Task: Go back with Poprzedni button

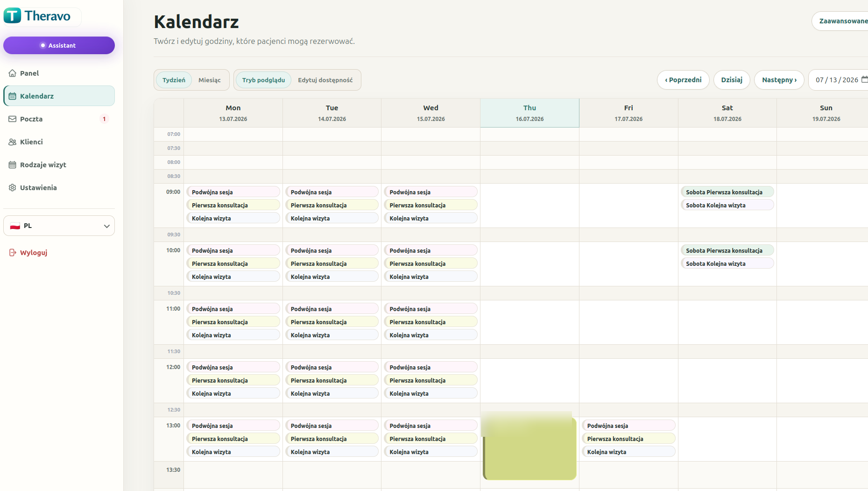Action: [x=683, y=80]
